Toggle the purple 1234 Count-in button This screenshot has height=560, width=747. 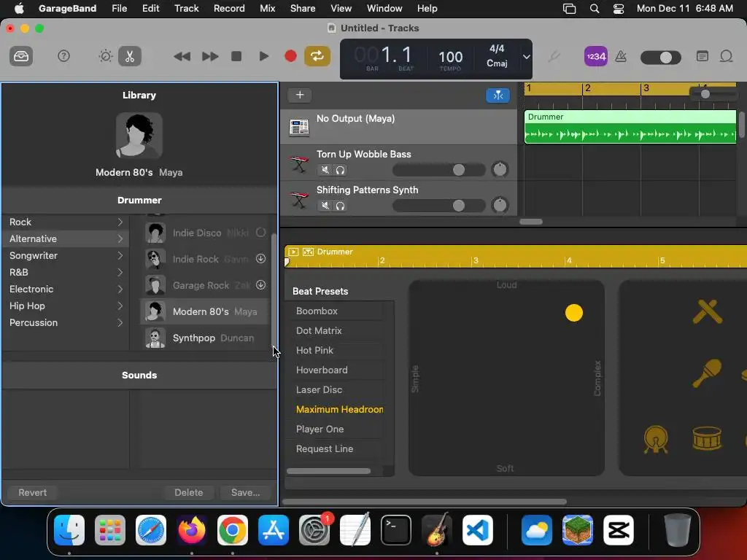coord(595,57)
